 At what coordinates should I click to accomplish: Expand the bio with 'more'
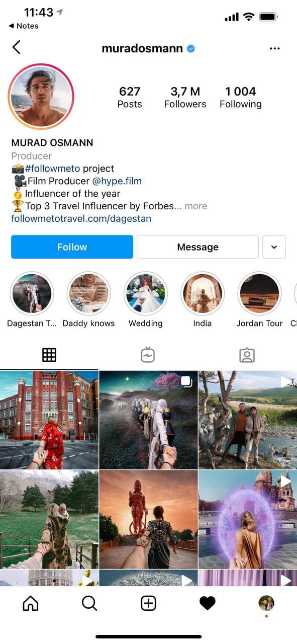[196, 206]
